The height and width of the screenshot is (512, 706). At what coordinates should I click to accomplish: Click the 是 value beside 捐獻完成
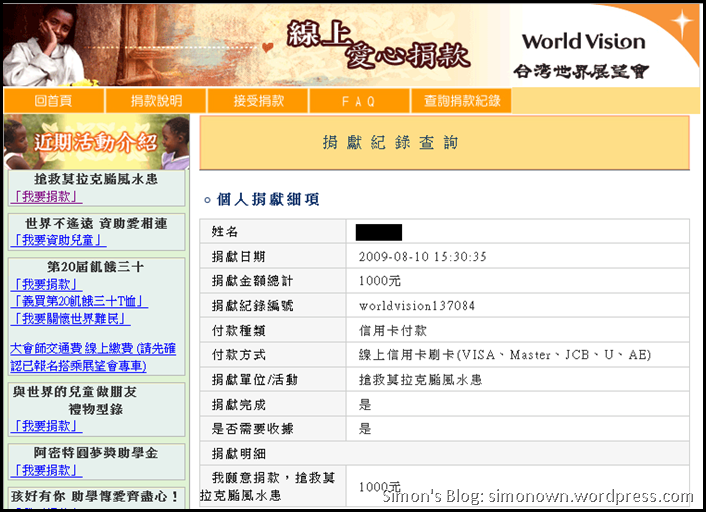tap(365, 404)
